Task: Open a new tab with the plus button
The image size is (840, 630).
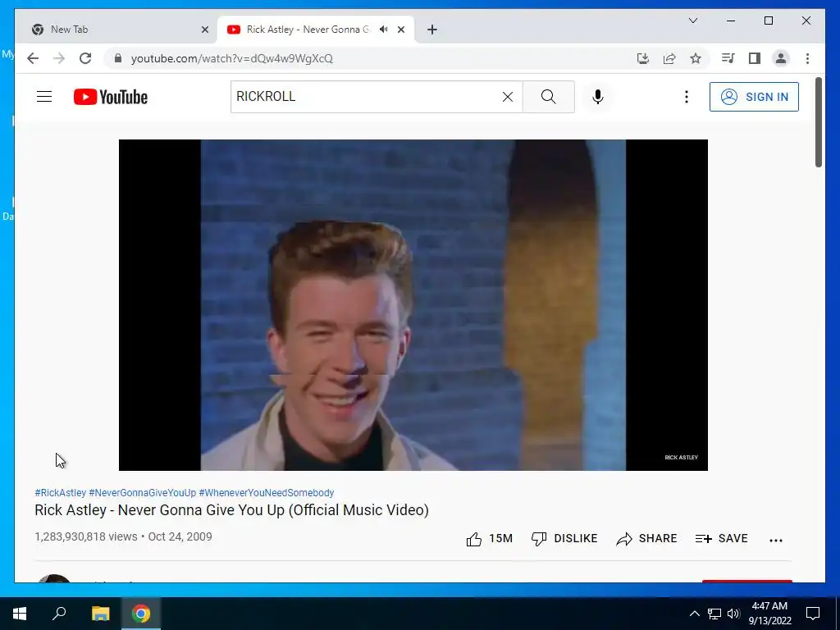Action: pos(432,30)
